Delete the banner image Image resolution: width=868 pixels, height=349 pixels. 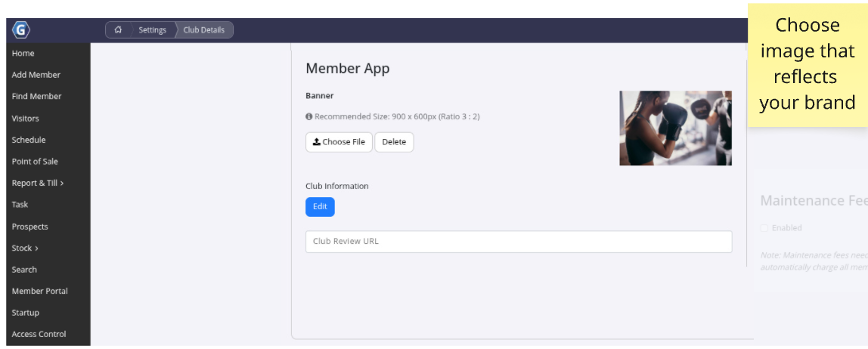pos(394,142)
